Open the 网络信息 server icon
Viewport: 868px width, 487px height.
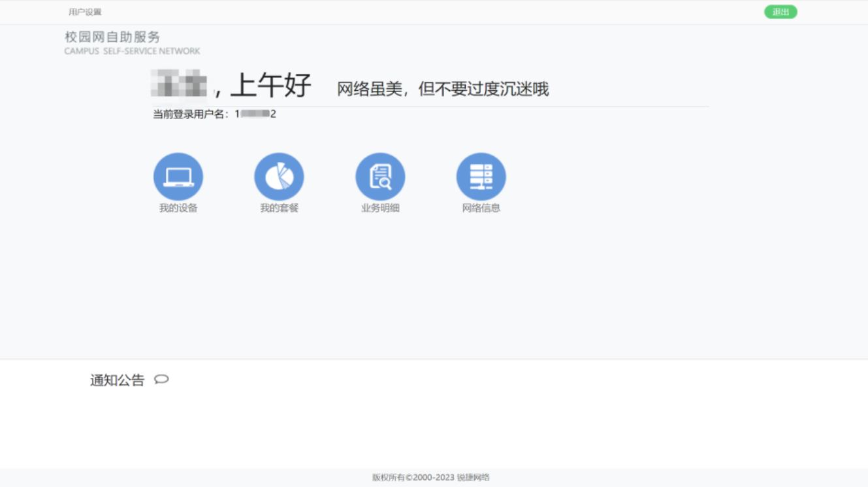tap(481, 176)
